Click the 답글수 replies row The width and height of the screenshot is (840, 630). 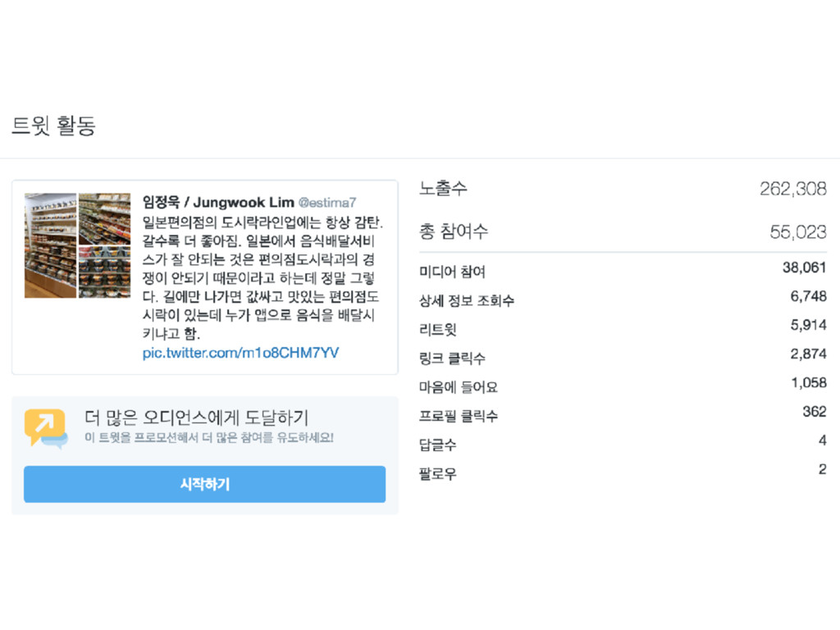pos(623,444)
